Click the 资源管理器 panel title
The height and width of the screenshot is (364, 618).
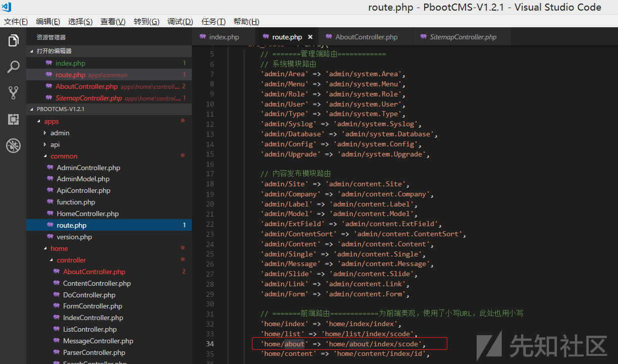[51, 37]
